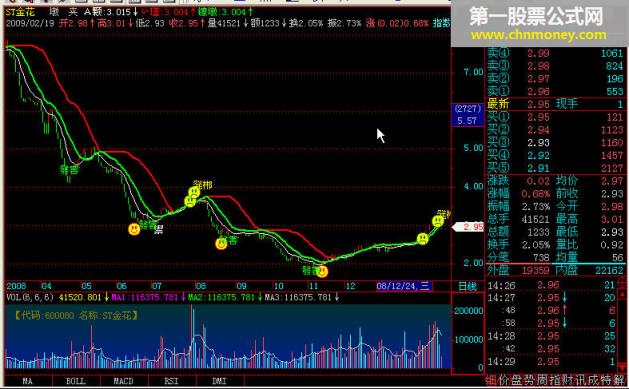
Task: Click the 外盘 19359 value
Action: pyautogui.click(x=536, y=271)
